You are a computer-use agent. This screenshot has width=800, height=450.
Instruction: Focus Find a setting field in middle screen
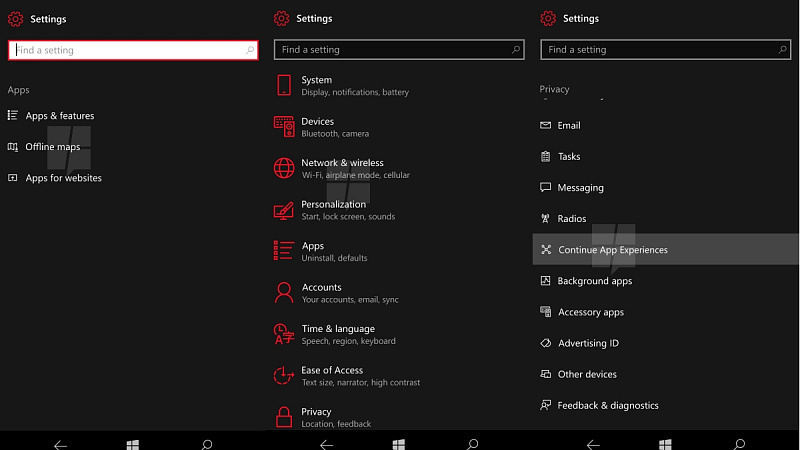(x=399, y=49)
